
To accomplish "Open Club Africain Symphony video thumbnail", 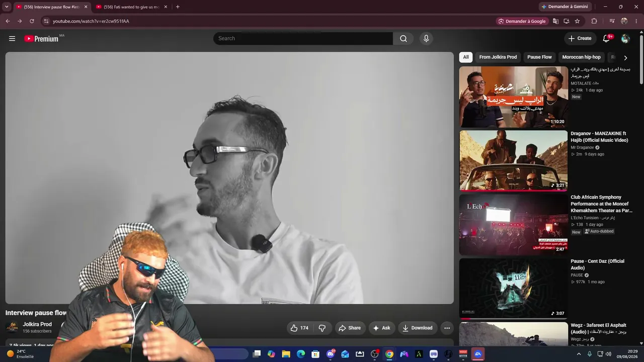I will click(513, 225).
